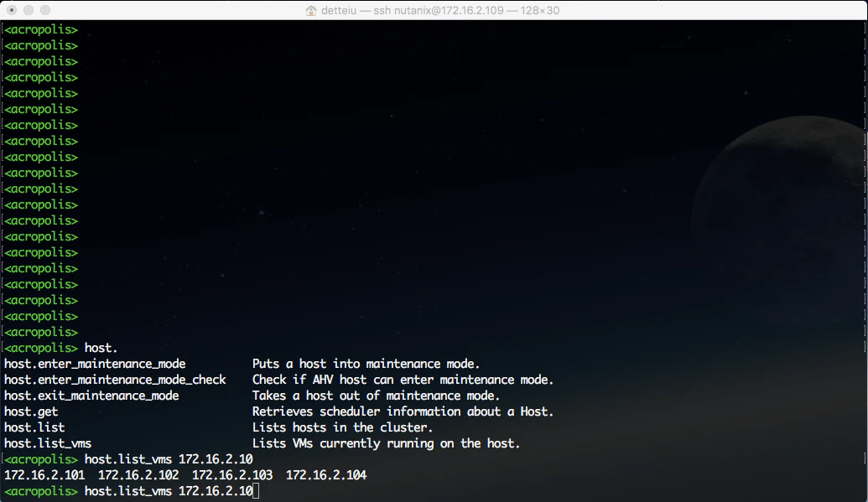Click the text cursor ending the last command

point(256,491)
